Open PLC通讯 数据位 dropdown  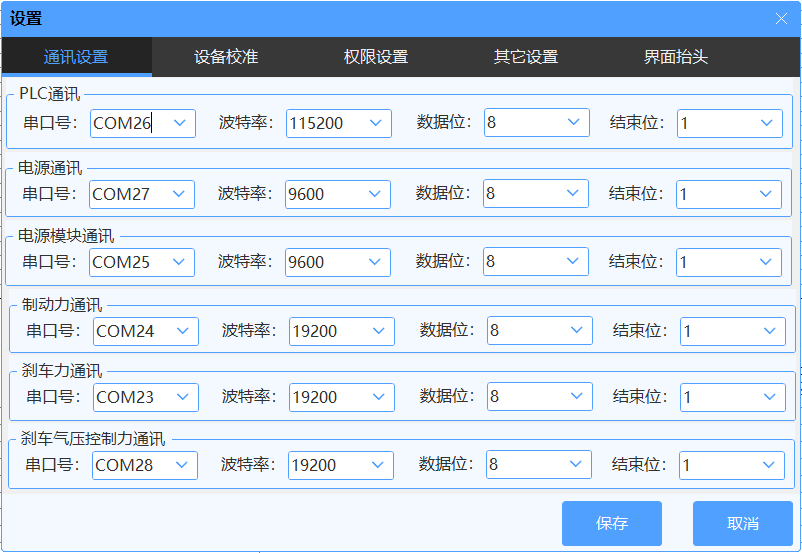coord(574,123)
